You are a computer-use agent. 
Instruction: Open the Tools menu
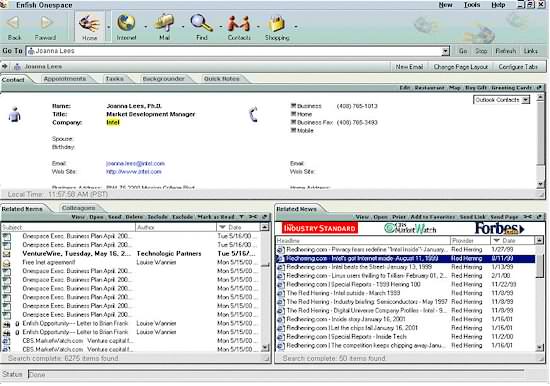(472, 5)
